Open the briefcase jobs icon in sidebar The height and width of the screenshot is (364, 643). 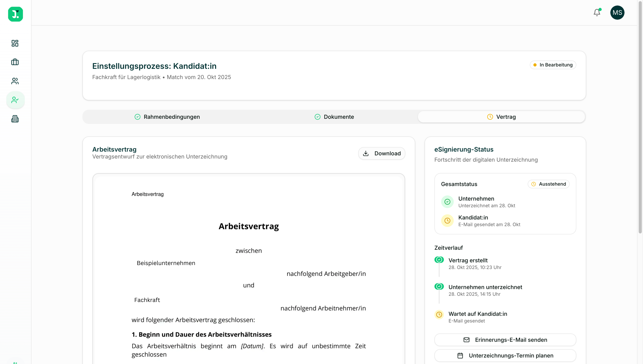(x=15, y=62)
